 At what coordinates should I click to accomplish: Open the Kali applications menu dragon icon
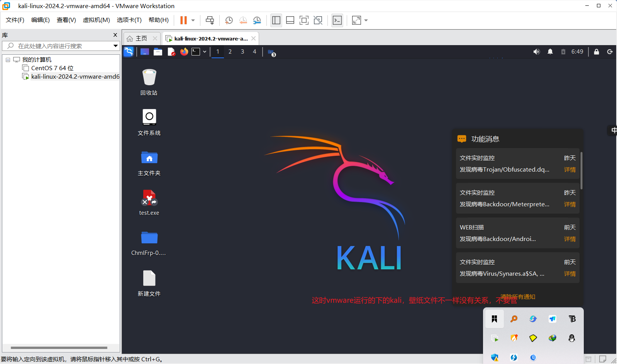coord(129,52)
